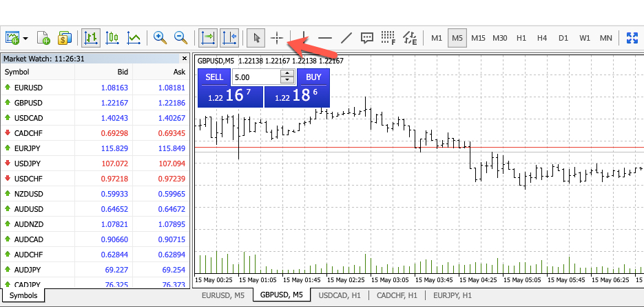Click the 5.00 lot volume field

point(256,77)
